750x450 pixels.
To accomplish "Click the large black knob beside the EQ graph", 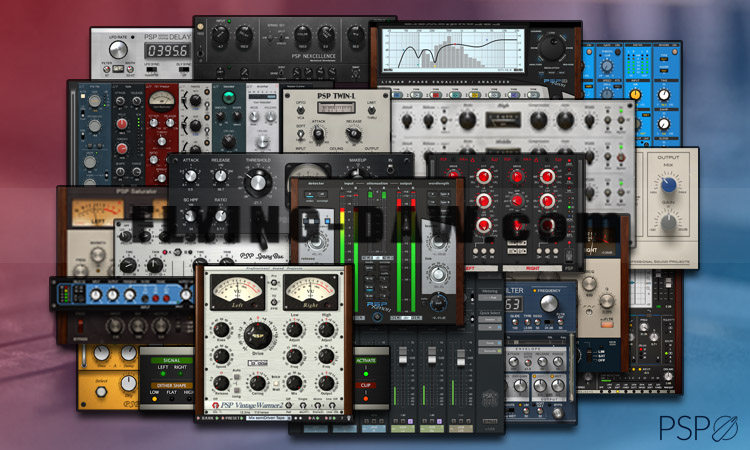I will click(x=552, y=48).
